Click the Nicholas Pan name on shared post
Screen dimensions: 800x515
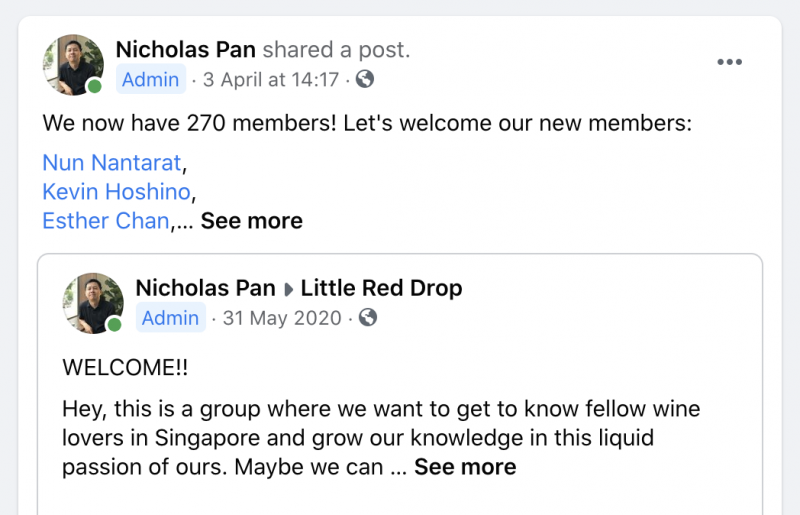[186, 50]
